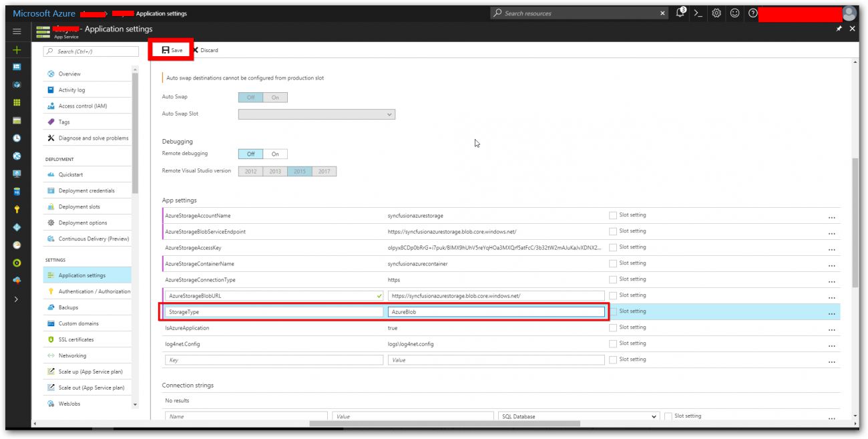Screen dimensions: 868x439
Task: Click ellipsis for IsAzureApplication row
Action: [832, 329]
